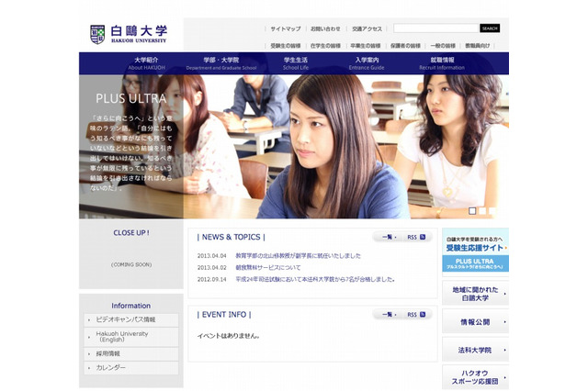Click the 白鷗大学 HAKUOH UNIVERSITY wordmark
588x391 pixels.
(x=139, y=34)
